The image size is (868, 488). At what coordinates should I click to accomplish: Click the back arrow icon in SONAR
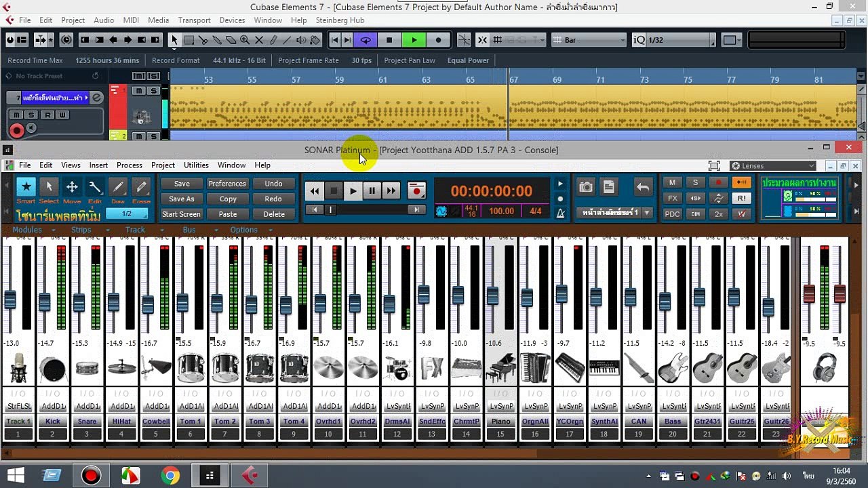tap(642, 187)
